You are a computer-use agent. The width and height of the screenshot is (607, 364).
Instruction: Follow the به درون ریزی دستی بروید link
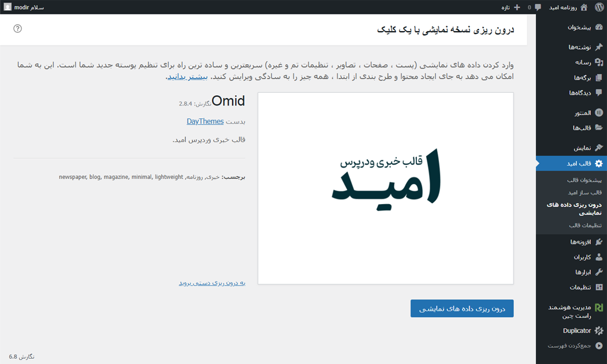212,283
